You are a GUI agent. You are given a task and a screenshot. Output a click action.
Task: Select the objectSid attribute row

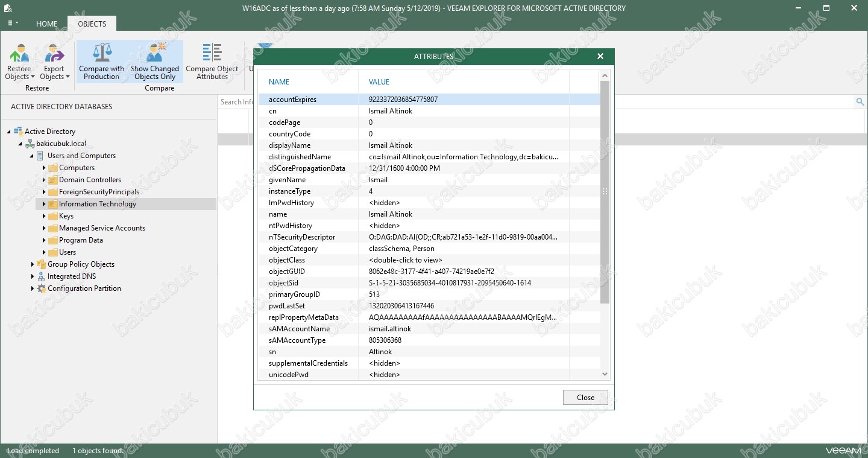tap(429, 283)
